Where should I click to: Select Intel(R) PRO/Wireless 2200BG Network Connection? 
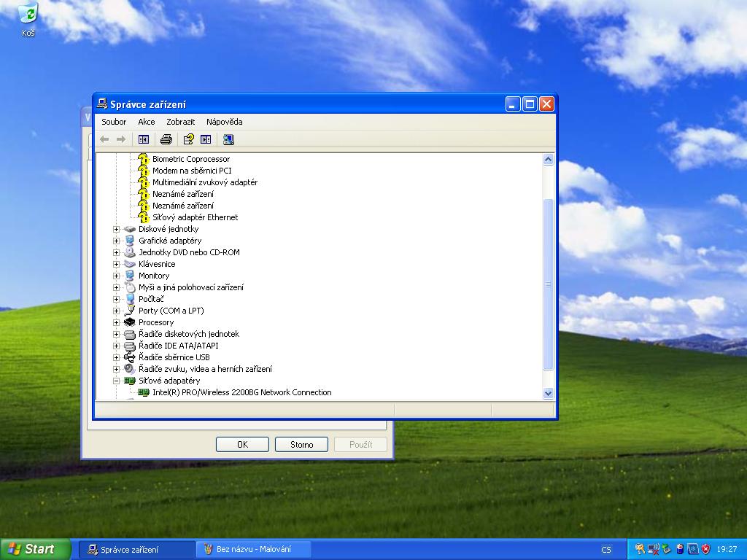tap(241, 392)
